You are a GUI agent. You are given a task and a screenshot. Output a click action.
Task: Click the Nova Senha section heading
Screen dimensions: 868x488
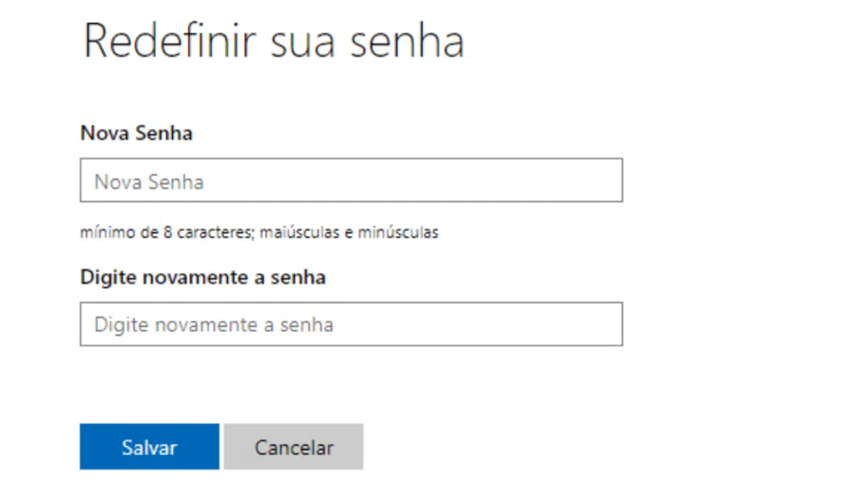[x=136, y=133]
